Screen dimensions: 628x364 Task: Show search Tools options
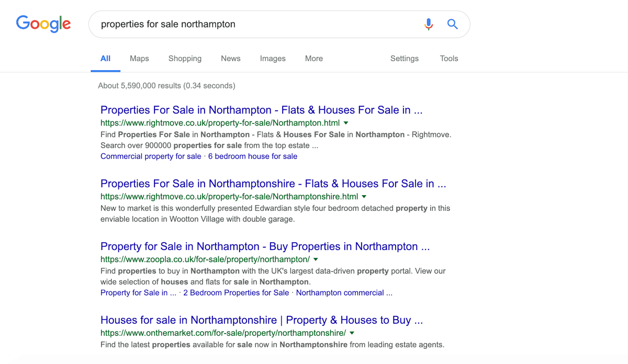449,59
